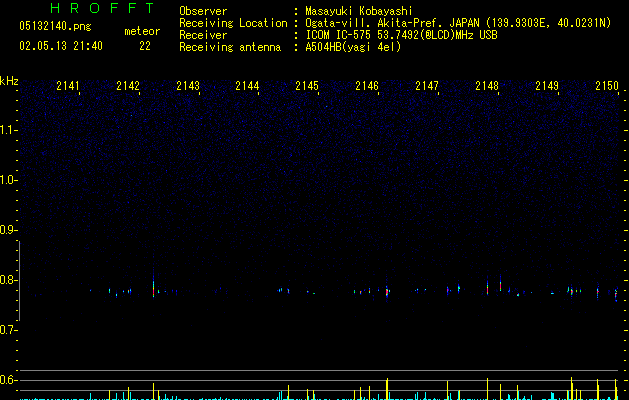Click the strong meteor echo after 2142
The image size is (629, 400).
pos(153,288)
